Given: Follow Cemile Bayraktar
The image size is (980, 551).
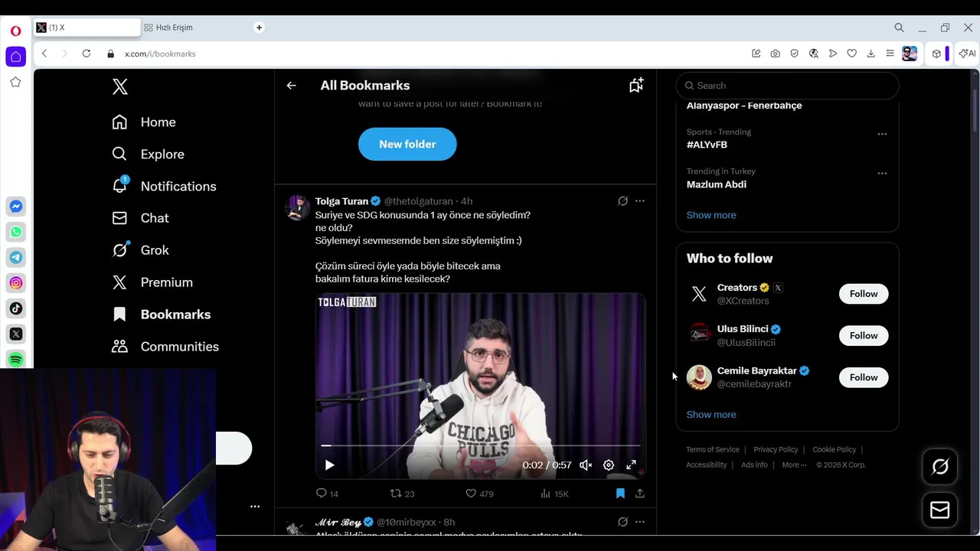Looking at the screenshot, I should 864,377.
